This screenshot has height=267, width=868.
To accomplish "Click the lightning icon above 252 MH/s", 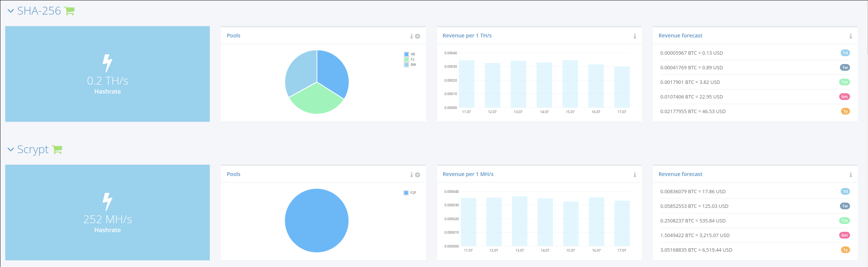I will (108, 201).
